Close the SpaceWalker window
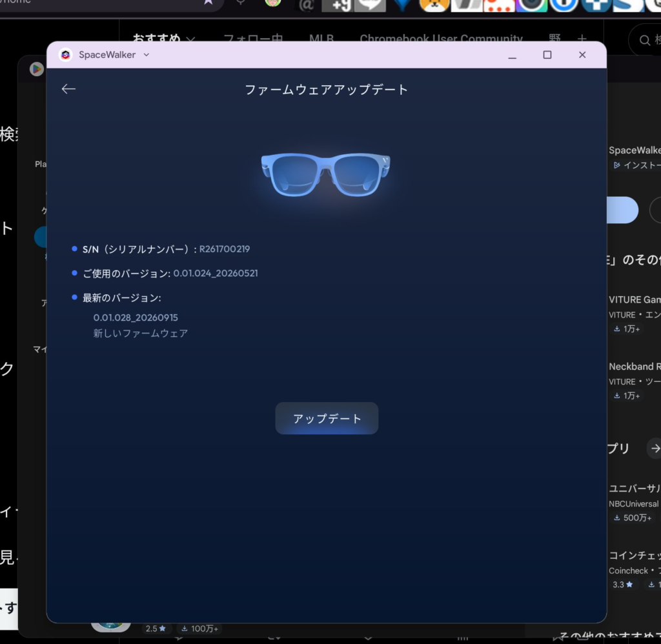Viewport: 661px width, 644px height. (x=582, y=55)
